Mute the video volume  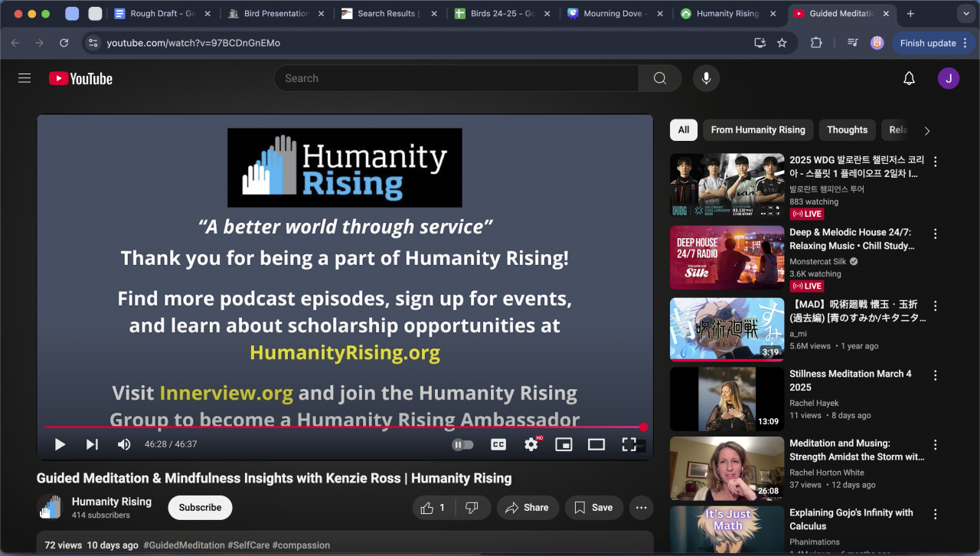124,444
